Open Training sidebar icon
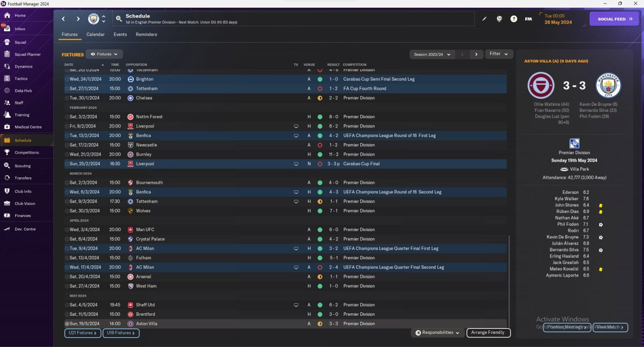 tap(7, 115)
